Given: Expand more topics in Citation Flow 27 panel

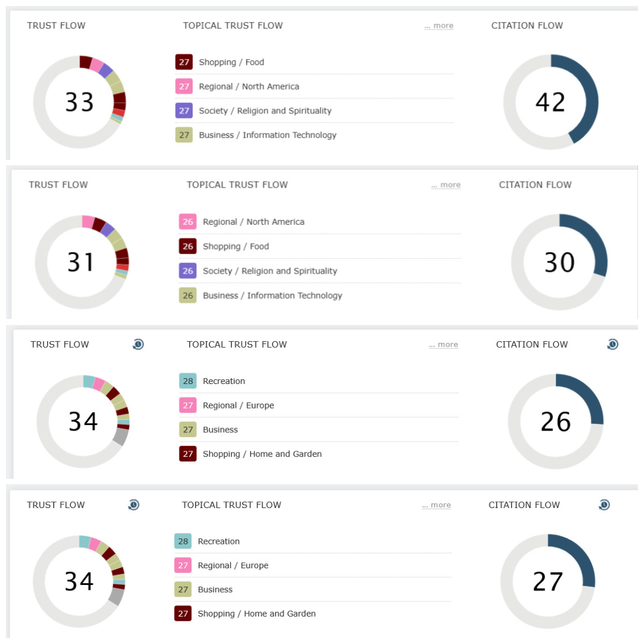Looking at the screenshot, I should [x=436, y=505].
